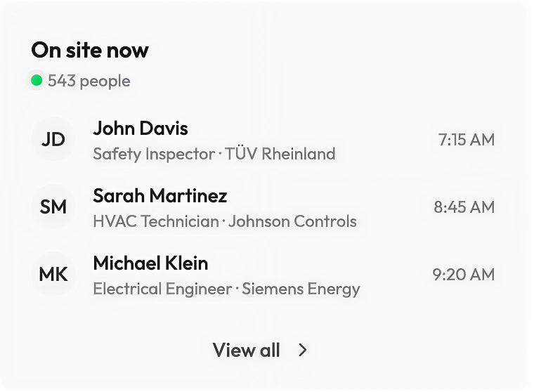This screenshot has width=534, height=392.
Task: Click the SM avatar initials
Action: 53,207
